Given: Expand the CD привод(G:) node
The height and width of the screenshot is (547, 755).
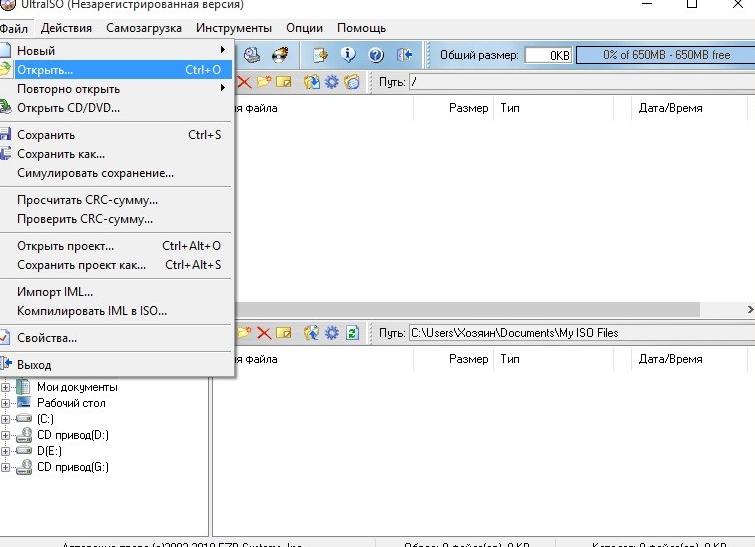Looking at the screenshot, I should [x=5, y=467].
